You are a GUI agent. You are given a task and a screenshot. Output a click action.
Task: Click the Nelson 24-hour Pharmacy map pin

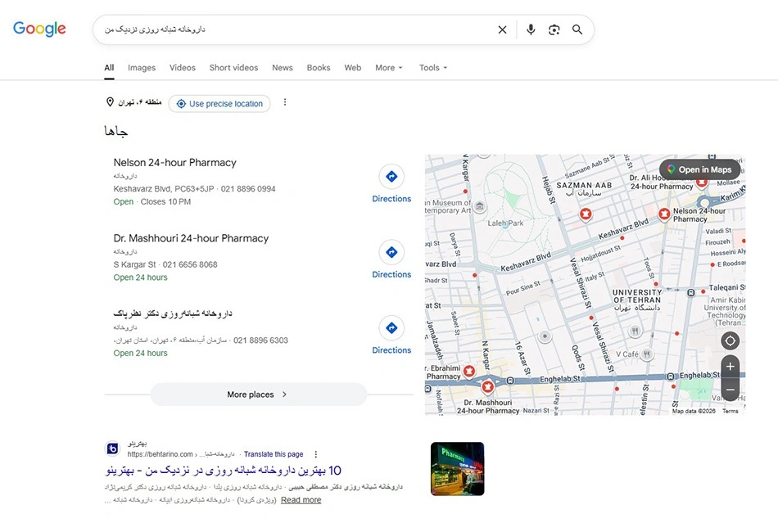click(x=664, y=214)
